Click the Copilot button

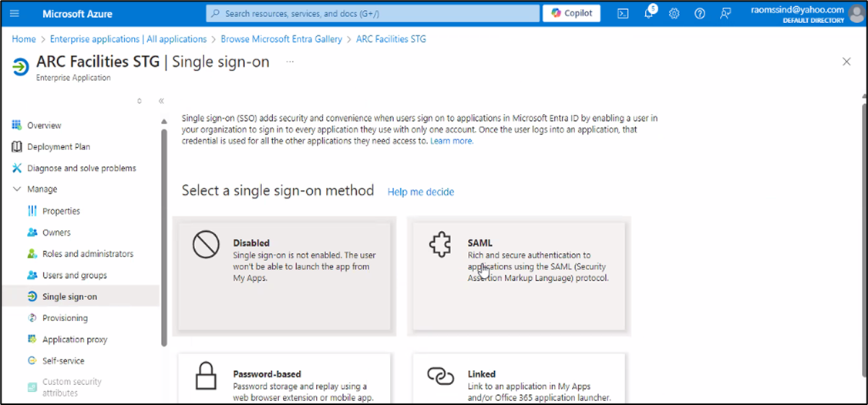tap(572, 13)
